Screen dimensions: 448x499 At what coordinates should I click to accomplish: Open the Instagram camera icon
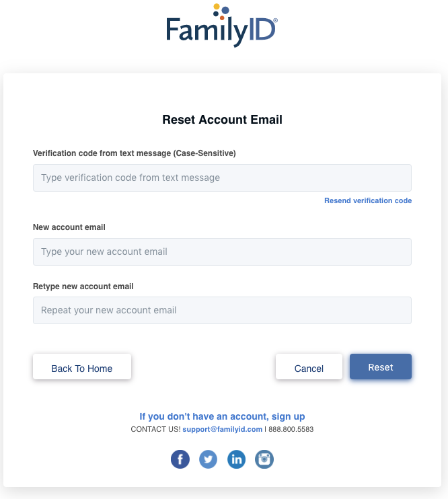[x=264, y=459]
